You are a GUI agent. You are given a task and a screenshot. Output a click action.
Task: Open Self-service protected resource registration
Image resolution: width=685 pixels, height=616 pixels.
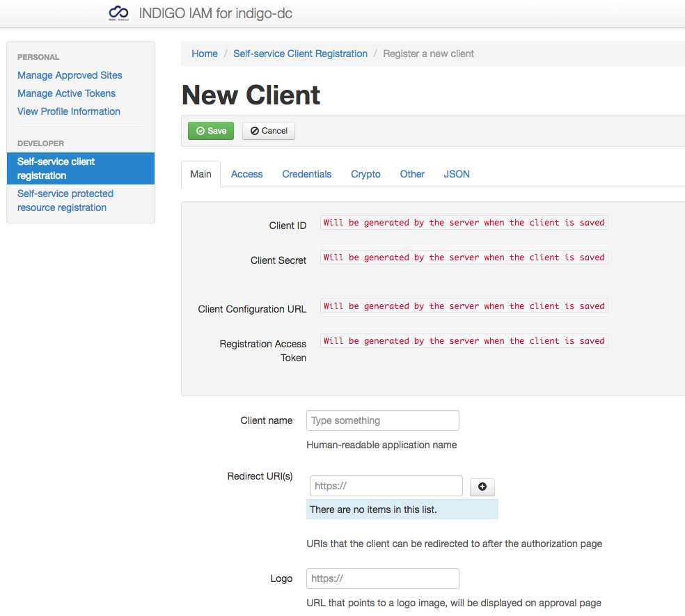[x=65, y=200]
